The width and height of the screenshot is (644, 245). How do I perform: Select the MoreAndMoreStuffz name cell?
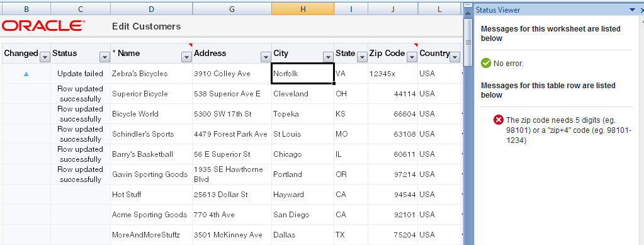coord(152,235)
